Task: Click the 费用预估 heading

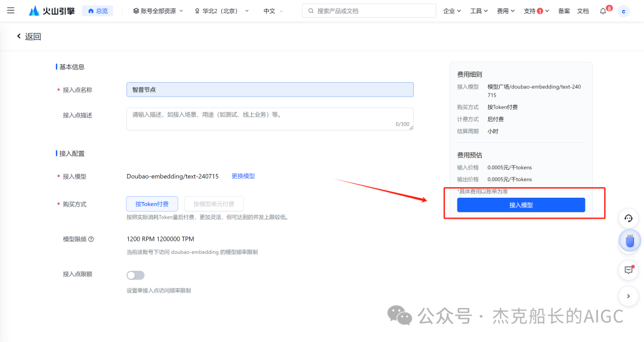Action: click(469, 155)
